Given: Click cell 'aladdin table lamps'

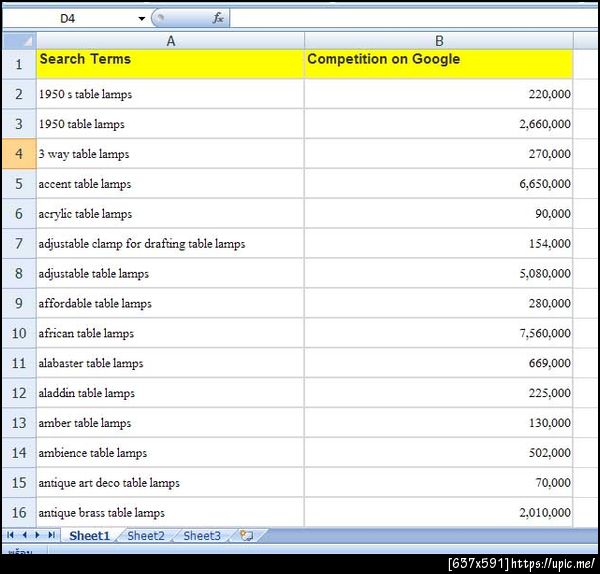Looking at the screenshot, I should coord(170,393).
